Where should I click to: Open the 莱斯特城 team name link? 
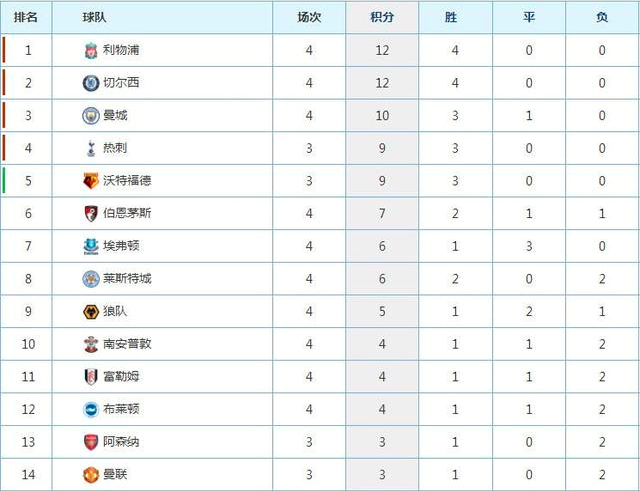(x=127, y=279)
